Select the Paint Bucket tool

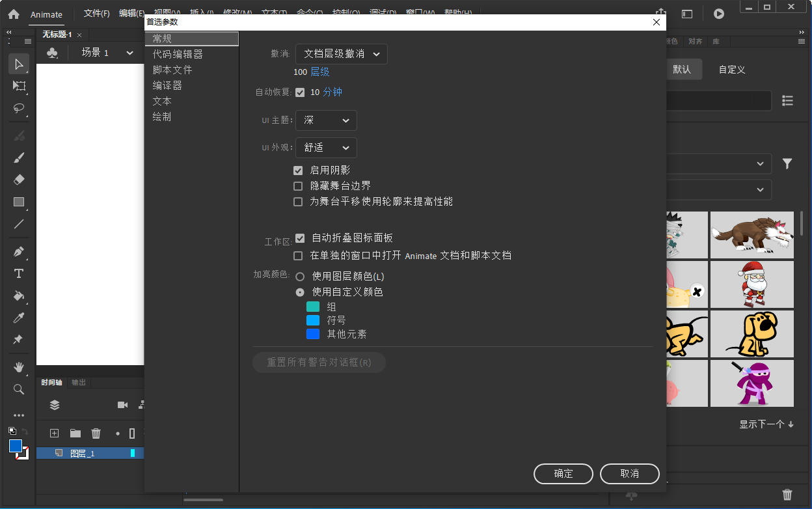tap(19, 297)
